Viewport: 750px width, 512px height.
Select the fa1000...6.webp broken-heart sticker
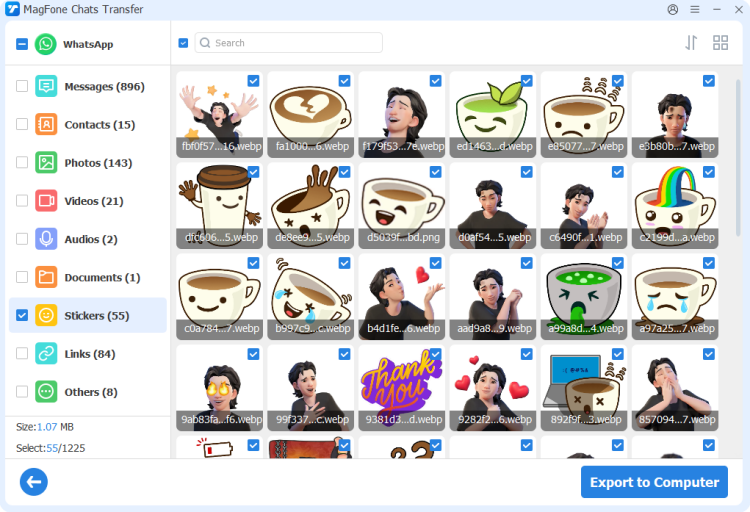coord(310,114)
